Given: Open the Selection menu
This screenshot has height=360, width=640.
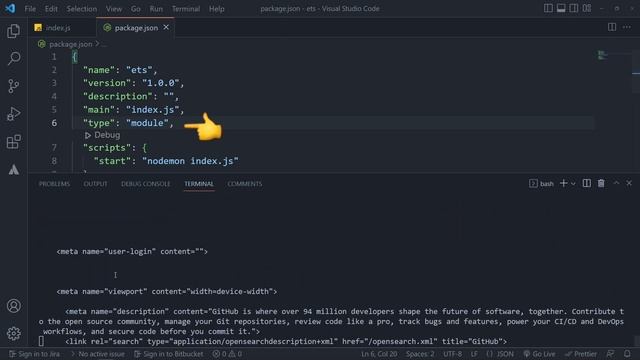Looking at the screenshot, I should (82, 9).
